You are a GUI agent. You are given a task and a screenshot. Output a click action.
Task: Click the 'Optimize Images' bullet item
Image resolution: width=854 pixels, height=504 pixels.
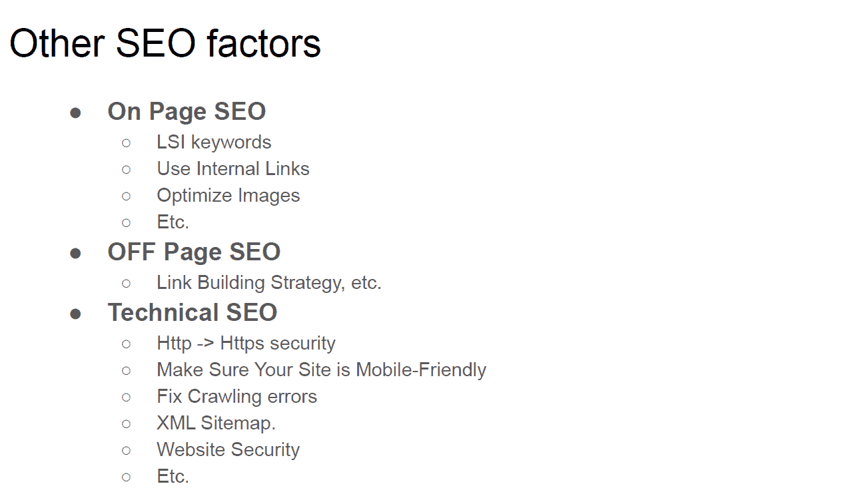coord(228,196)
